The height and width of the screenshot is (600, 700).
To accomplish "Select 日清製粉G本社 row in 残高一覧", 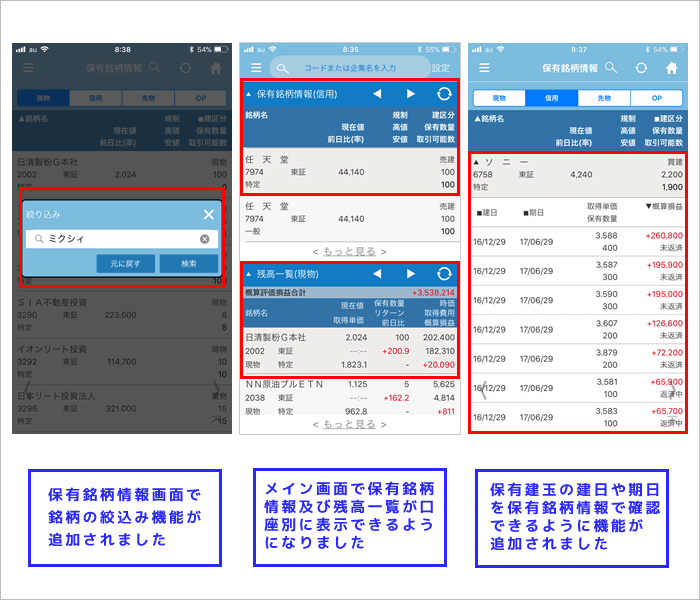I will click(350, 351).
